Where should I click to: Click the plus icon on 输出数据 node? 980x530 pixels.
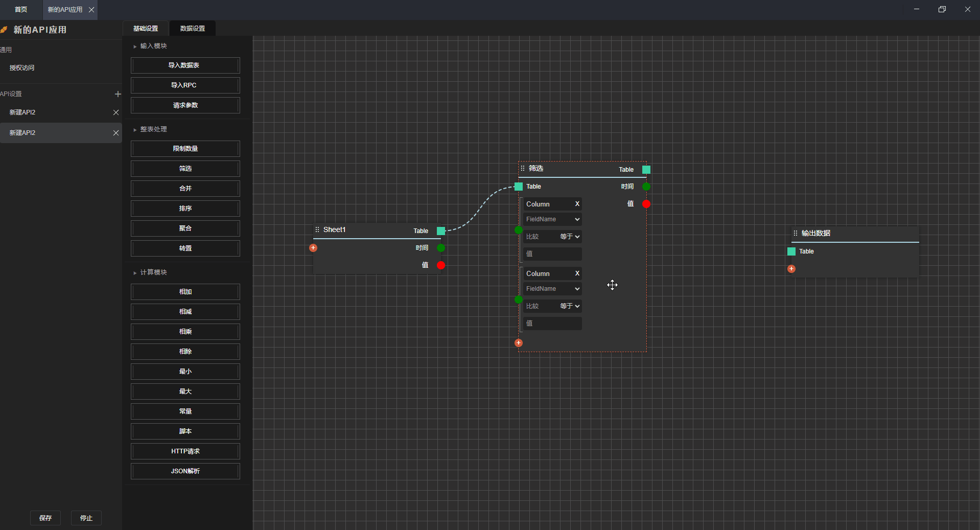pyautogui.click(x=791, y=269)
